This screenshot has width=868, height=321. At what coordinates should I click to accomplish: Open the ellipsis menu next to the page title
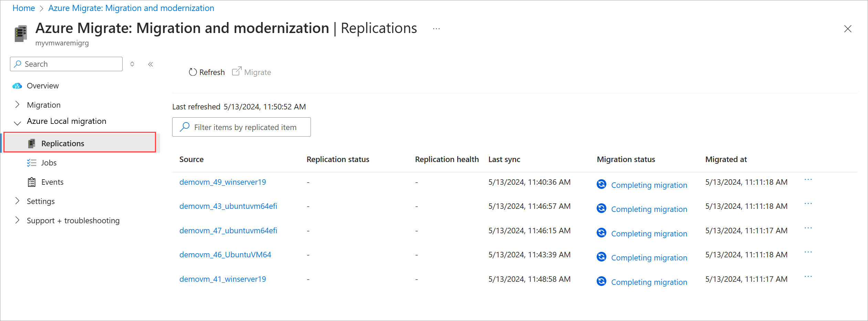click(x=436, y=29)
